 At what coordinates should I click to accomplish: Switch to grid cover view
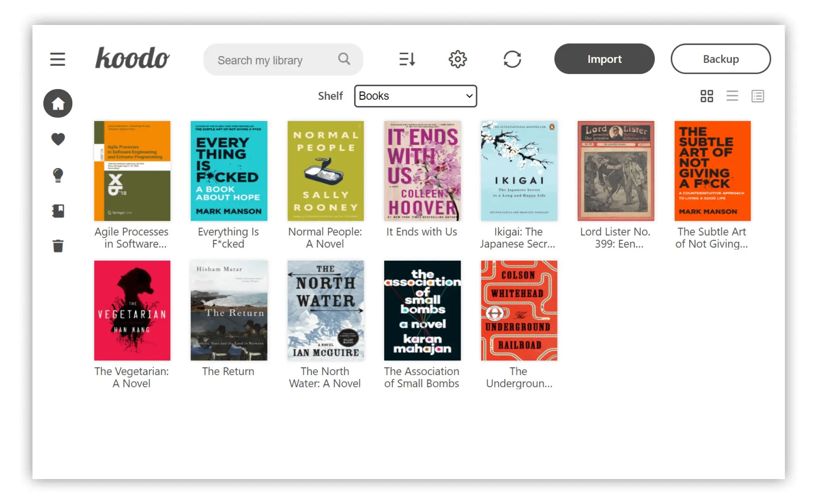[707, 96]
